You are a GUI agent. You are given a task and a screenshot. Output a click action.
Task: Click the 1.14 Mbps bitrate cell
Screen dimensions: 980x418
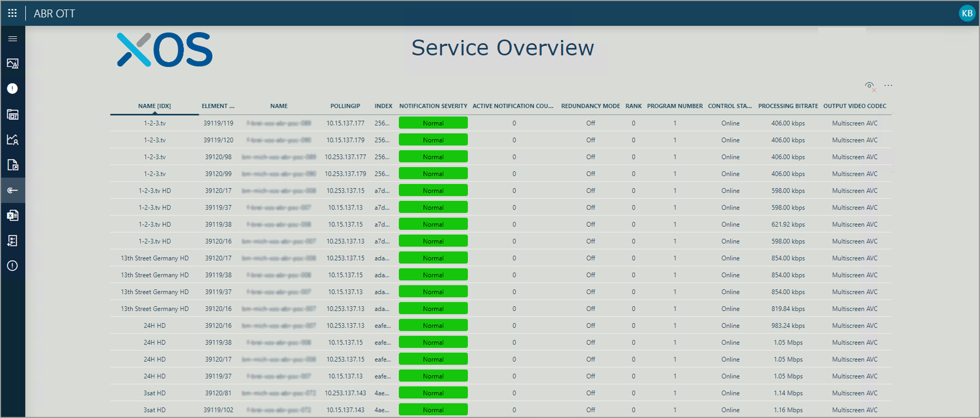tap(788, 393)
